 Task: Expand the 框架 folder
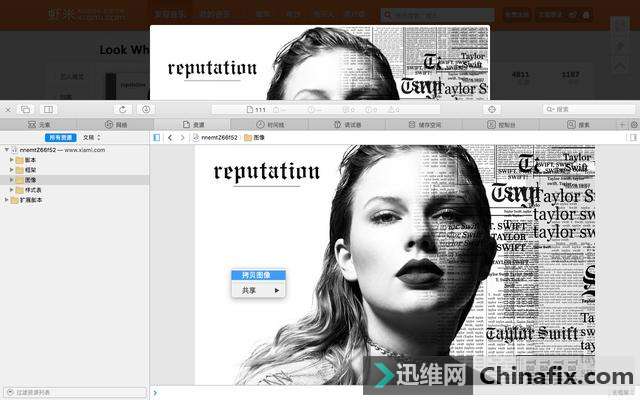tap(11, 170)
